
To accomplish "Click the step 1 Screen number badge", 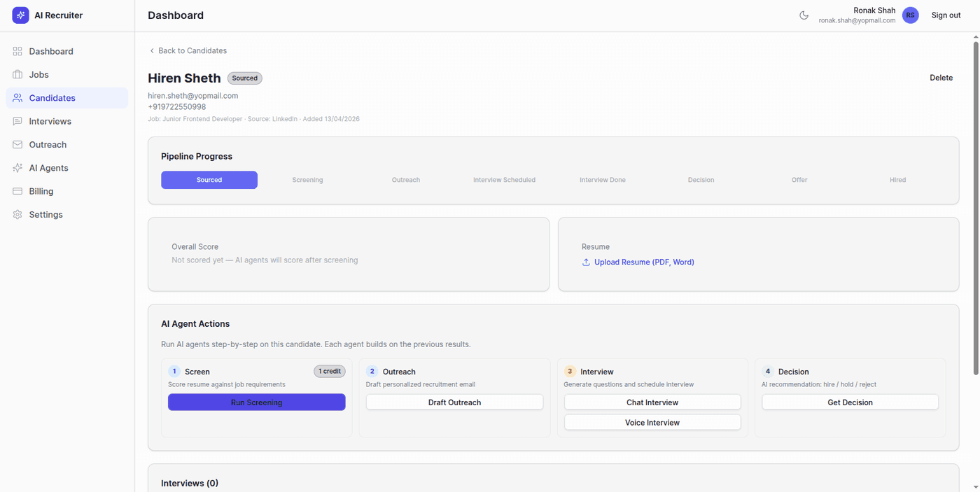I will tap(174, 372).
